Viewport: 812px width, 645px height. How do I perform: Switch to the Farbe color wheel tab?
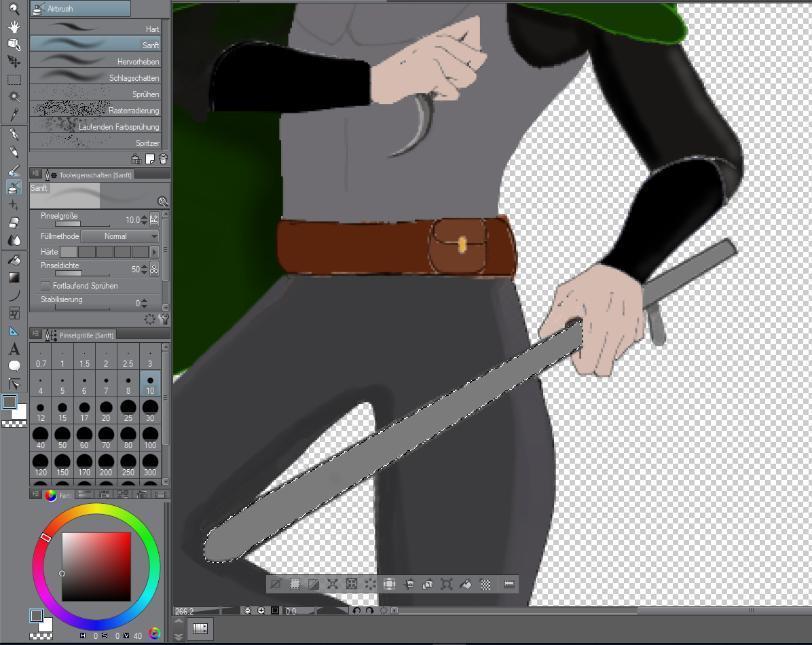tap(58, 495)
